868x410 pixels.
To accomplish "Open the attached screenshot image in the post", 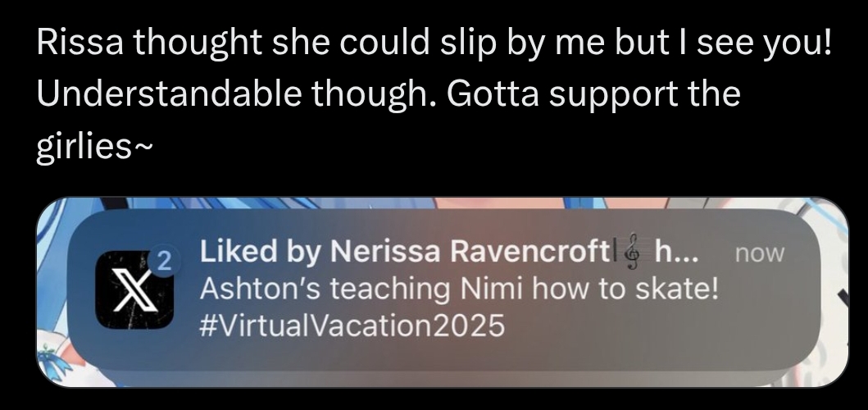I will click(x=443, y=293).
